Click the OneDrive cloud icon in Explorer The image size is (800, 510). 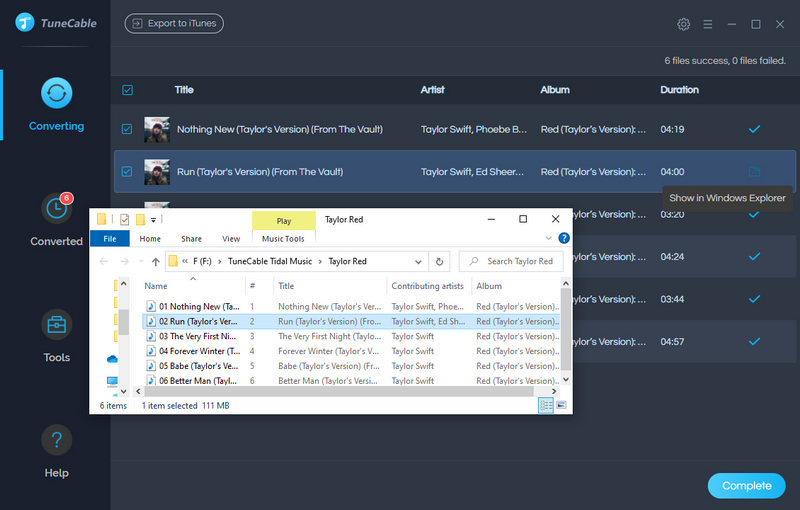pos(112,360)
